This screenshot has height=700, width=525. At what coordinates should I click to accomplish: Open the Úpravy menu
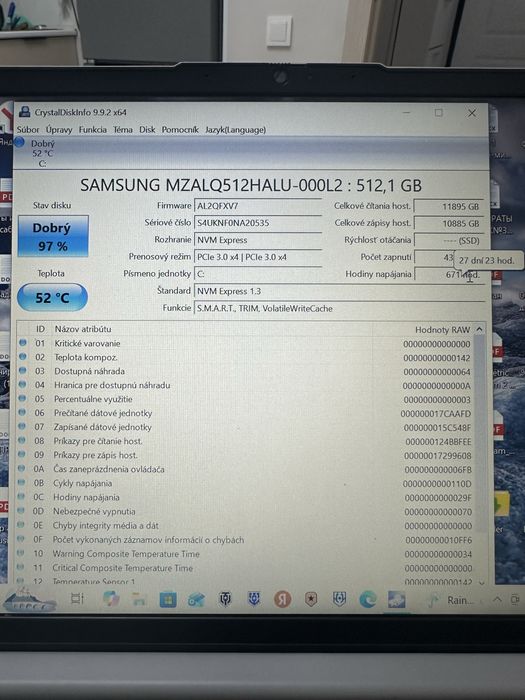coord(59,129)
